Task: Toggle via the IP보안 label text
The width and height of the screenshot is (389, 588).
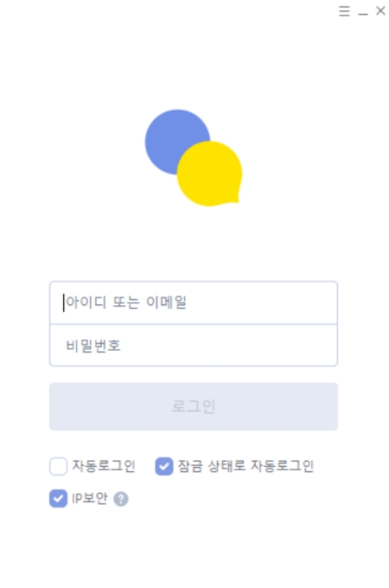Action: click(89, 498)
